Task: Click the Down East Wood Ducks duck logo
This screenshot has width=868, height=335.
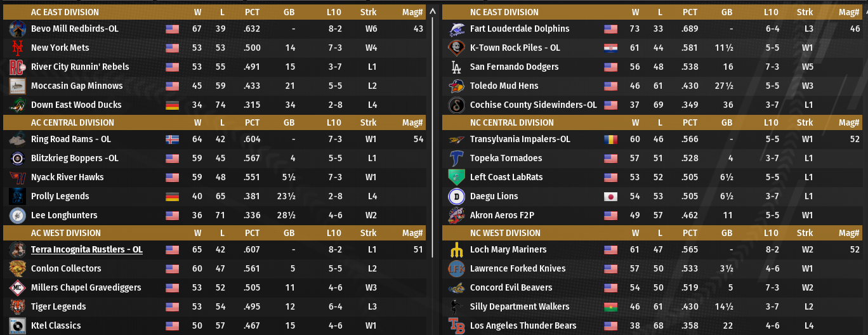Action: tap(17, 105)
